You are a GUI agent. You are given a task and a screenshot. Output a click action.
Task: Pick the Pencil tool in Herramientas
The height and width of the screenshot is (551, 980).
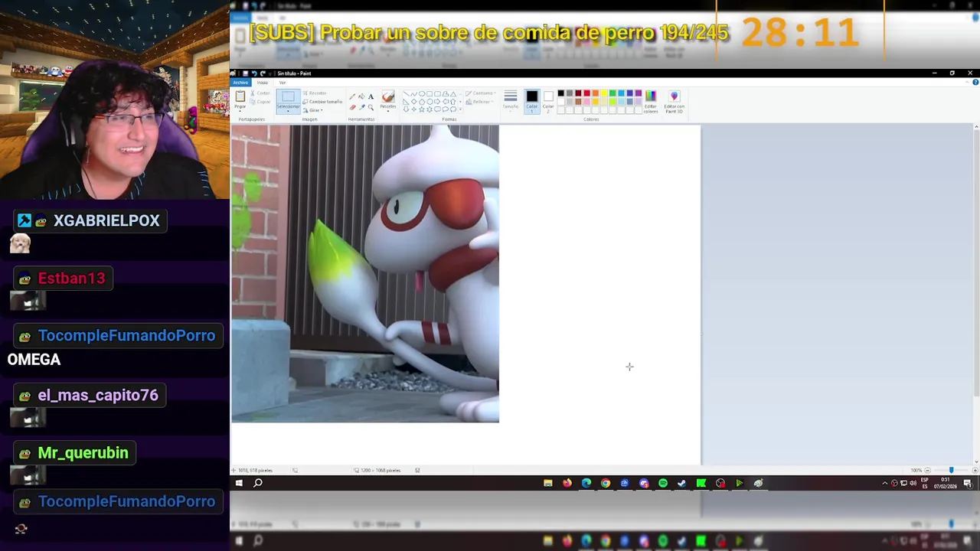pos(352,96)
